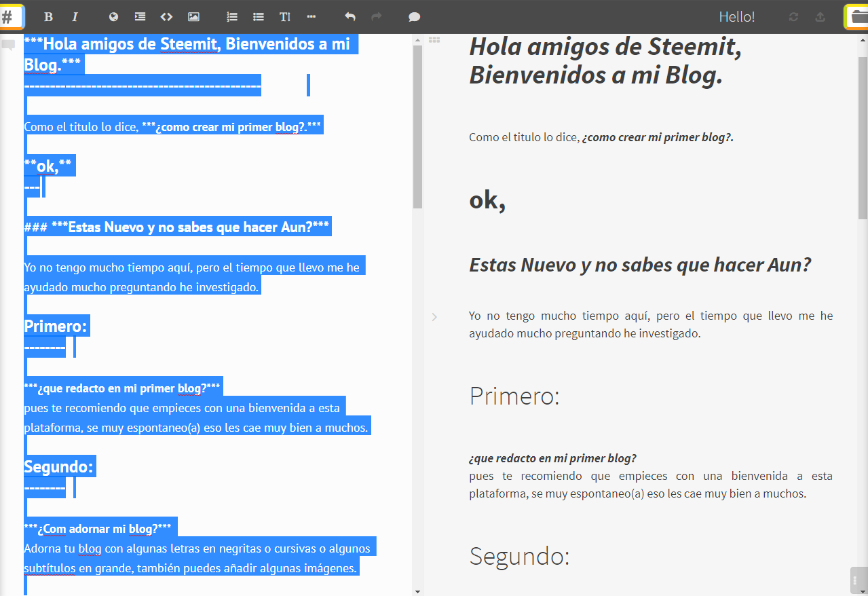Click the document title "Hello!"
Image resolution: width=868 pixels, height=596 pixels.
point(737,17)
